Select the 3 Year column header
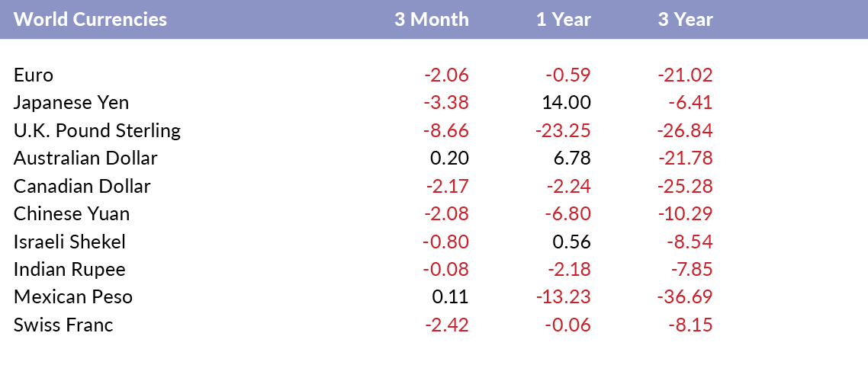The height and width of the screenshot is (365, 868). tap(685, 19)
